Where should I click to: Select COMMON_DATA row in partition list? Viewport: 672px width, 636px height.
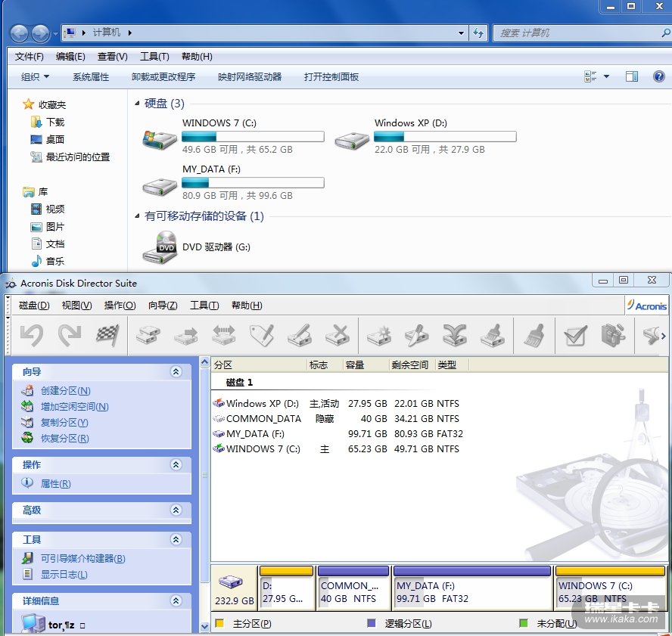338,418
